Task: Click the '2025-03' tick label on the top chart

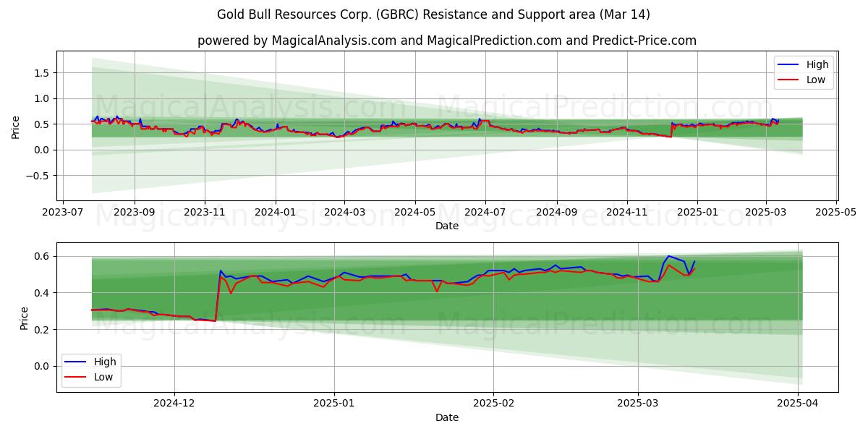Action: pyautogui.click(x=766, y=212)
